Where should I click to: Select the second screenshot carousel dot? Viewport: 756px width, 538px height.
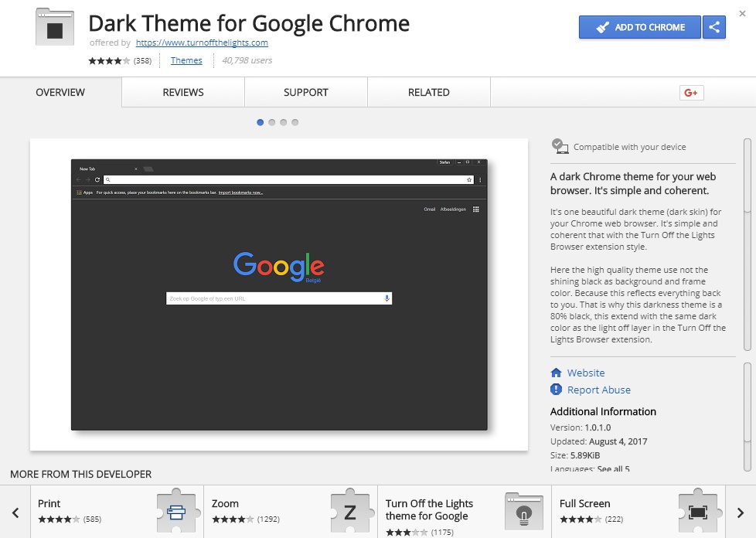coord(272,122)
